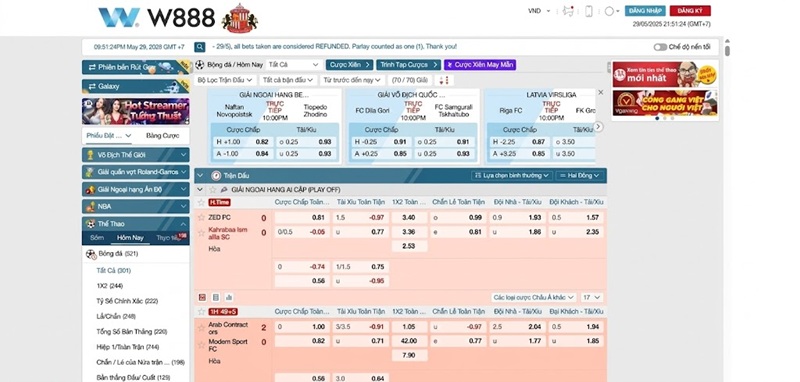Favorite the GIẢI NGOẠI HẠNG AI CẬP league star
Image resolution: width=800 pixels, height=382 pixels.
pyautogui.click(x=213, y=189)
